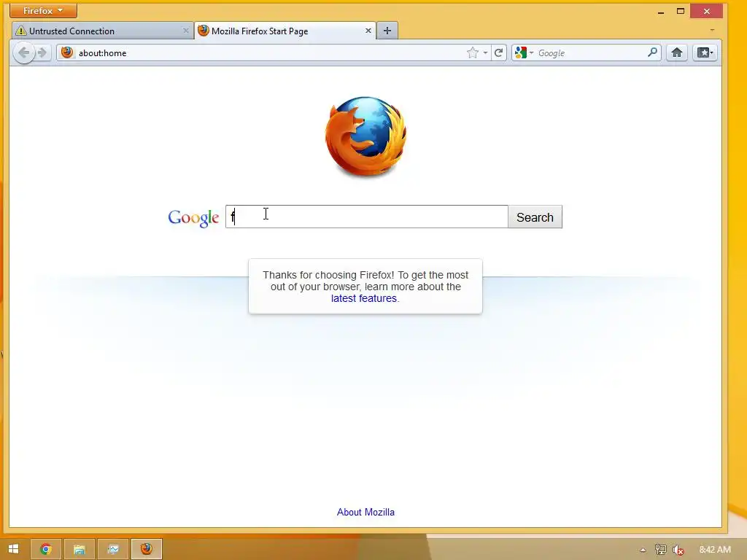Reload the current page
The width and height of the screenshot is (747, 560).
click(499, 52)
